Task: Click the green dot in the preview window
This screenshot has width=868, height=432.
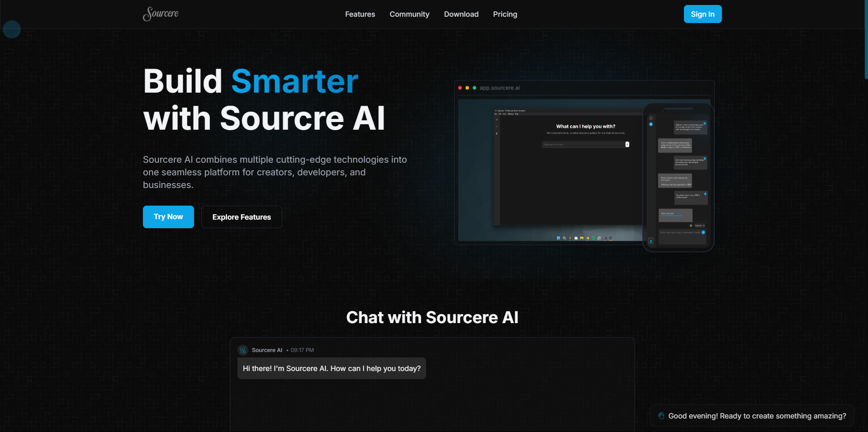Action: coord(474,88)
